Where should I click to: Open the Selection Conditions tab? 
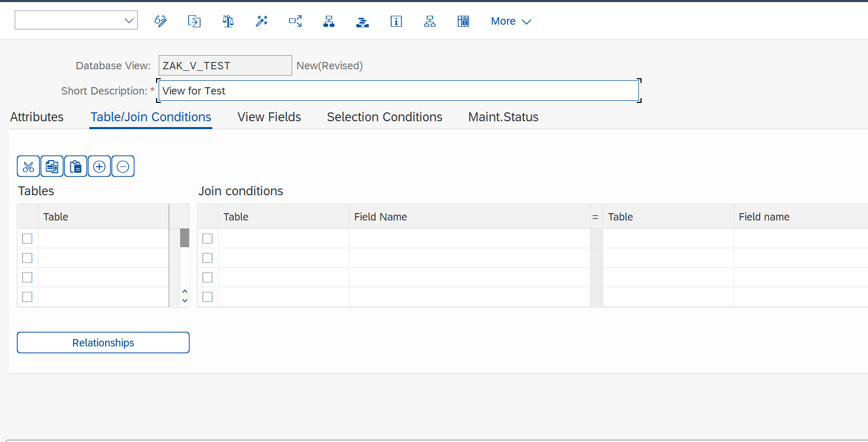coord(385,117)
